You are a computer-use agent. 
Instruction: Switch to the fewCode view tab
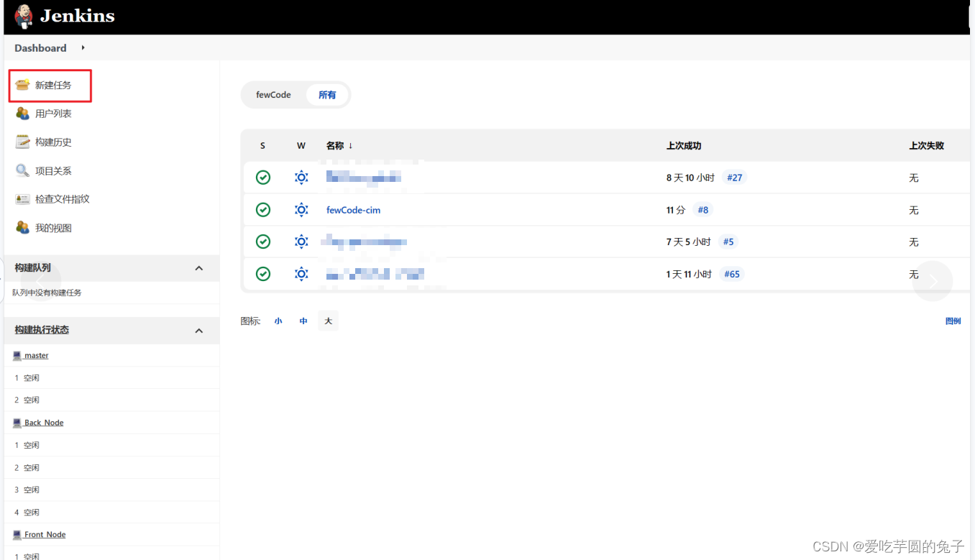point(273,95)
